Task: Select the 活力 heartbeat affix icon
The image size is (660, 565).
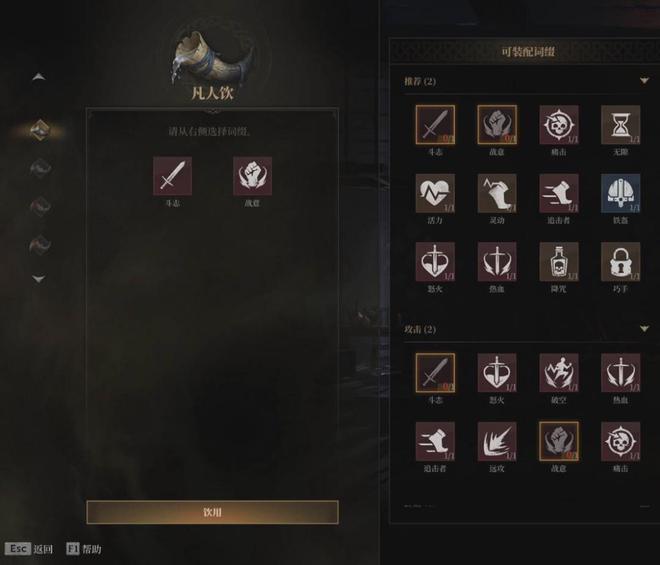Action: pos(435,193)
